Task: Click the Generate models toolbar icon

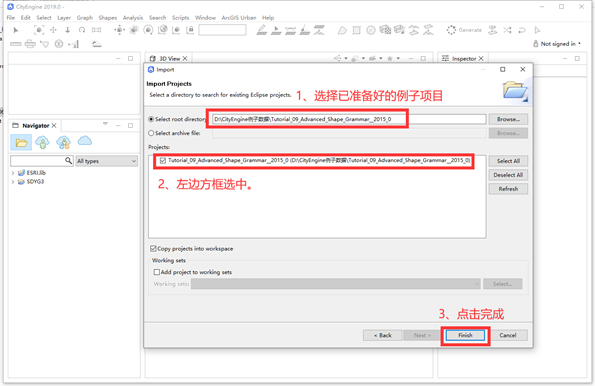Action: (451, 30)
